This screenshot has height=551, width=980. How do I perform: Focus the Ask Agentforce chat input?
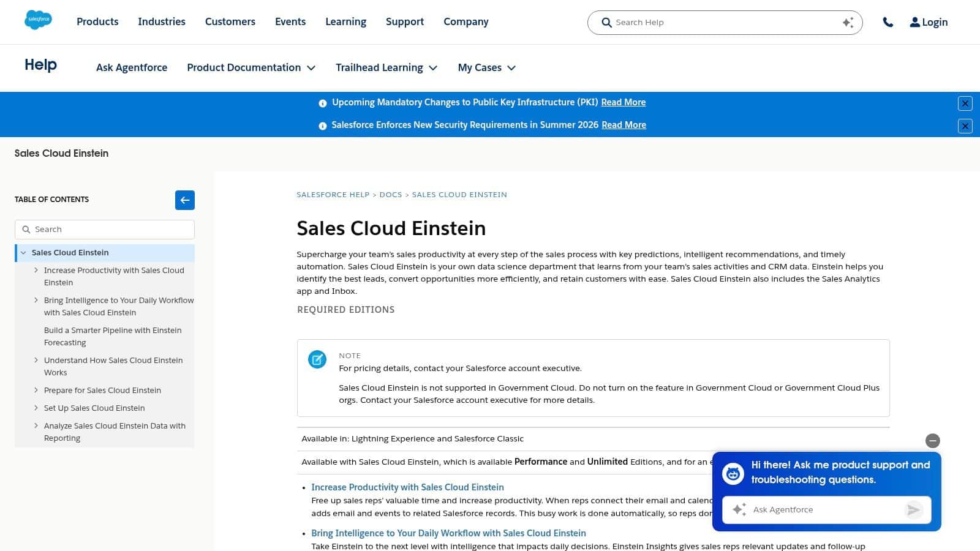826,510
